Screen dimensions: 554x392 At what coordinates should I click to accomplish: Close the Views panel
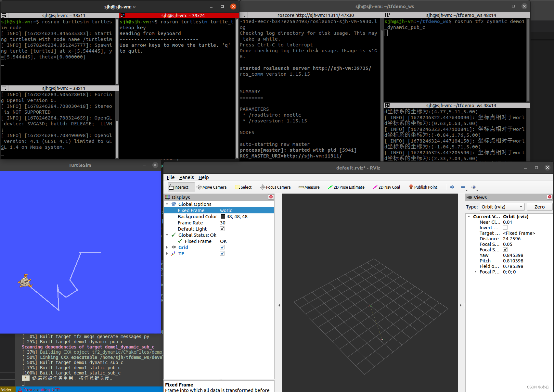coord(550,197)
